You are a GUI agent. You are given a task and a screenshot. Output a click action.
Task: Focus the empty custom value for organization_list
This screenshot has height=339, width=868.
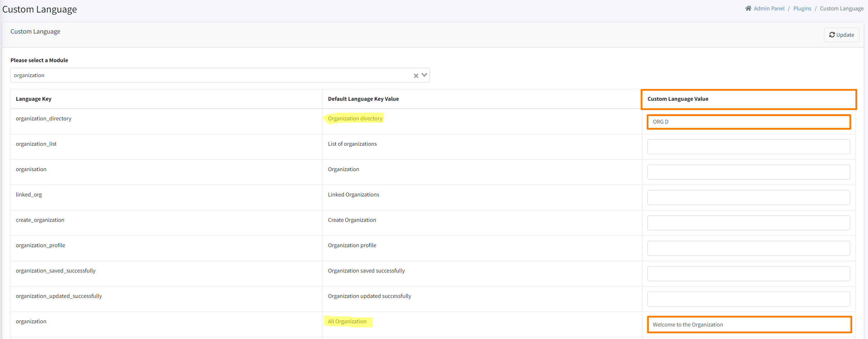click(x=749, y=147)
